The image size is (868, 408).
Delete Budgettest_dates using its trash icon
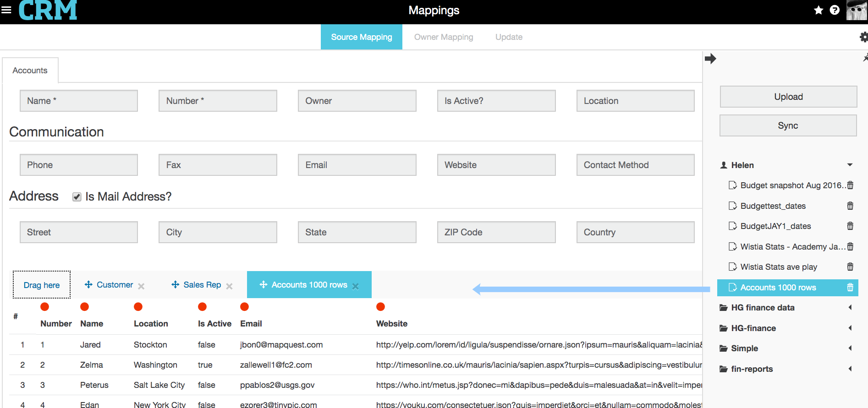pyautogui.click(x=850, y=206)
